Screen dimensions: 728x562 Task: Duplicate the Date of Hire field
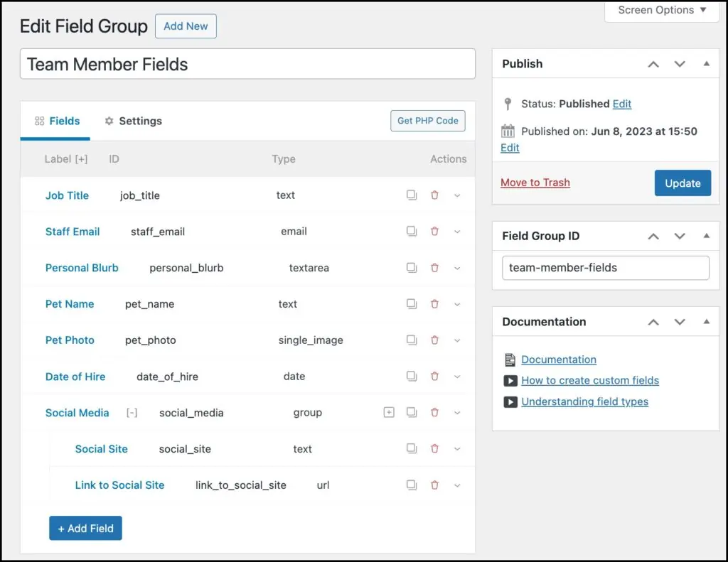point(412,377)
